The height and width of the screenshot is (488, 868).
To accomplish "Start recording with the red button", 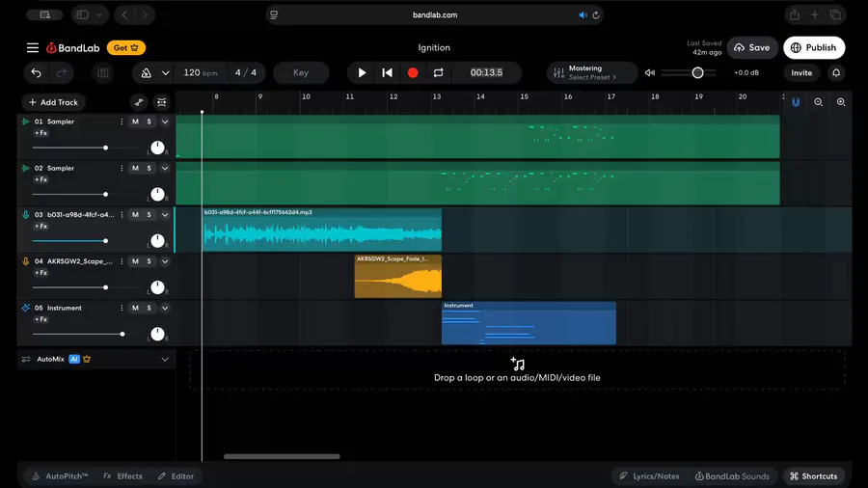I will click(413, 72).
